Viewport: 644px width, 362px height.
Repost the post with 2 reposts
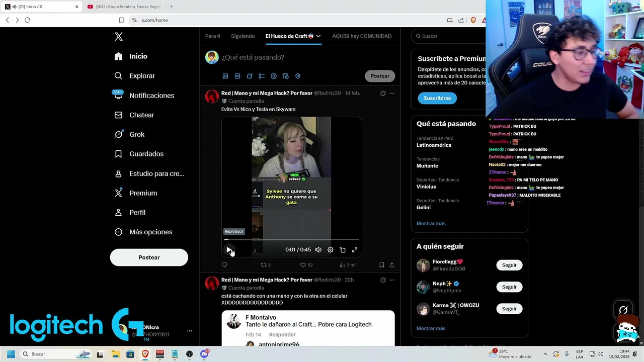(265, 265)
